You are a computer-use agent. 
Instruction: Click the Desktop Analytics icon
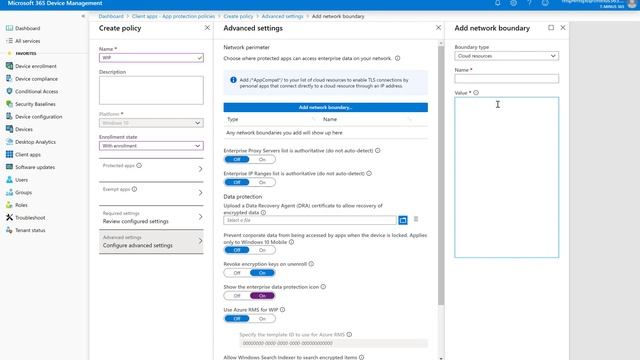click(9, 142)
